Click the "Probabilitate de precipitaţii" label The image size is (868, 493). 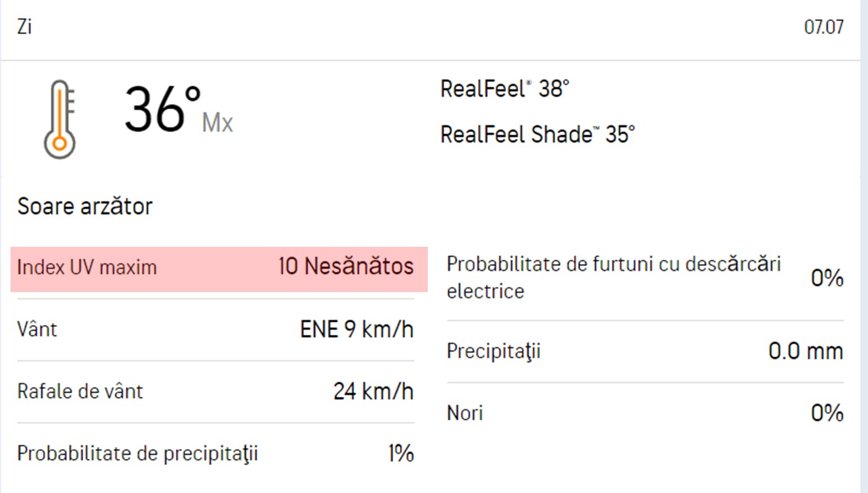tap(137, 454)
